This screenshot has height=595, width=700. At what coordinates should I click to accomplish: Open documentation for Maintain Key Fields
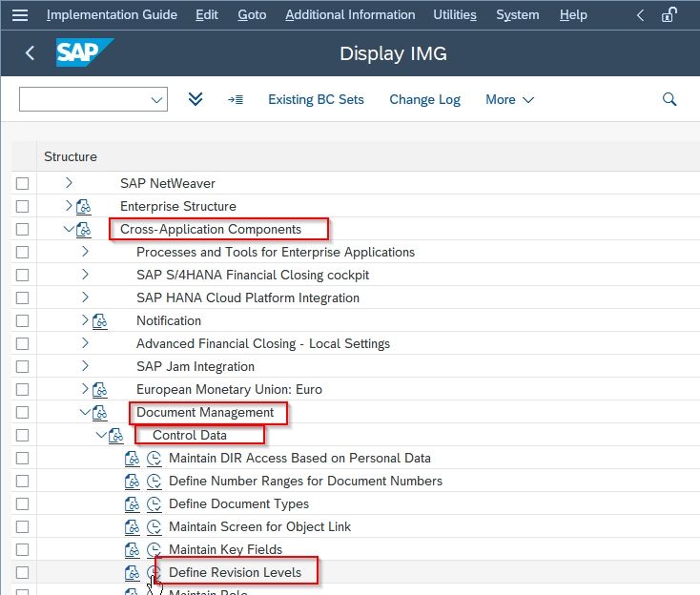[132, 550]
